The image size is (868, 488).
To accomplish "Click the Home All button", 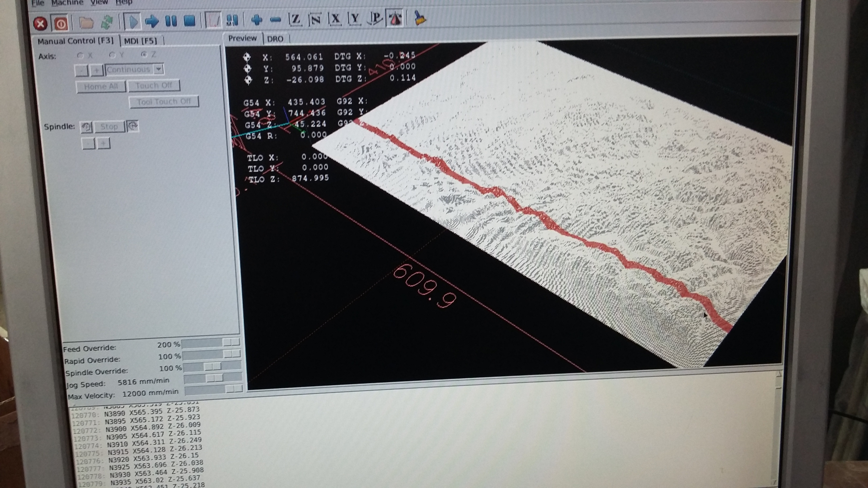I will point(101,86).
